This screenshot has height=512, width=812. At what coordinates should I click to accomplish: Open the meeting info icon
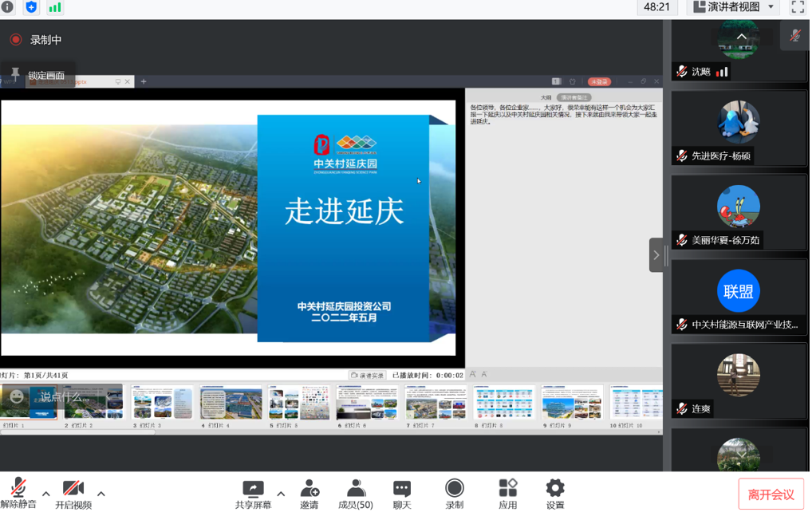tap(7, 7)
